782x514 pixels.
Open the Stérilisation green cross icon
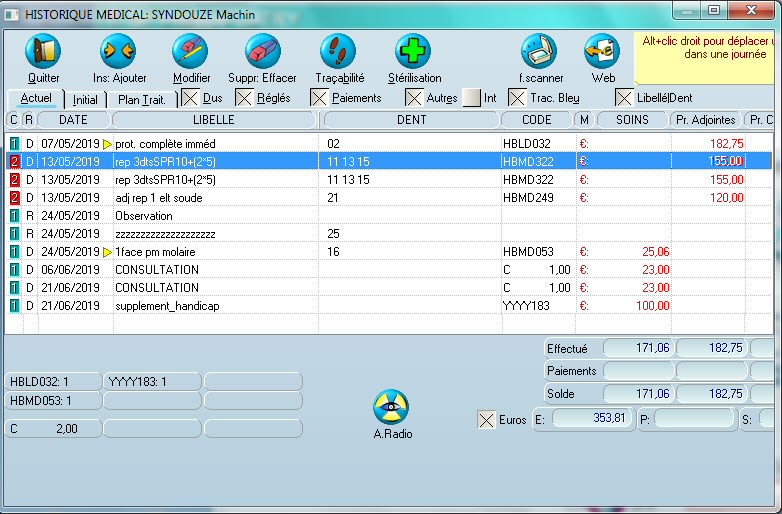[412, 51]
